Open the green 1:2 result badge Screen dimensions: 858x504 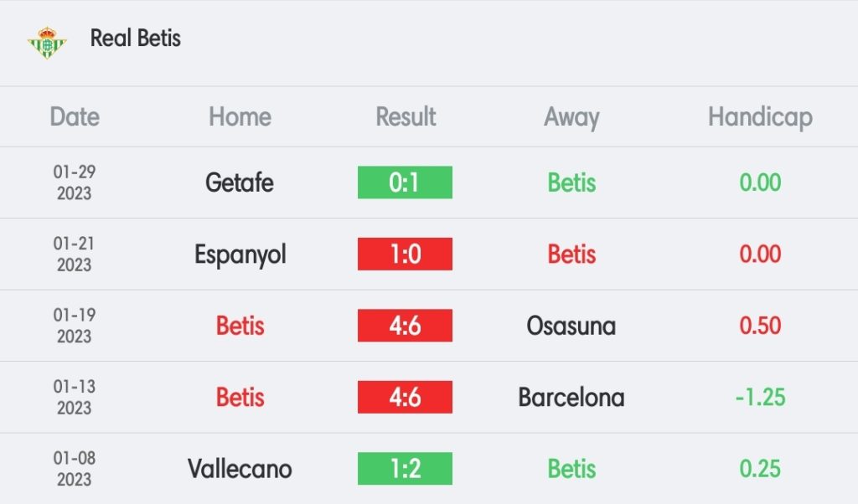point(405,469)
